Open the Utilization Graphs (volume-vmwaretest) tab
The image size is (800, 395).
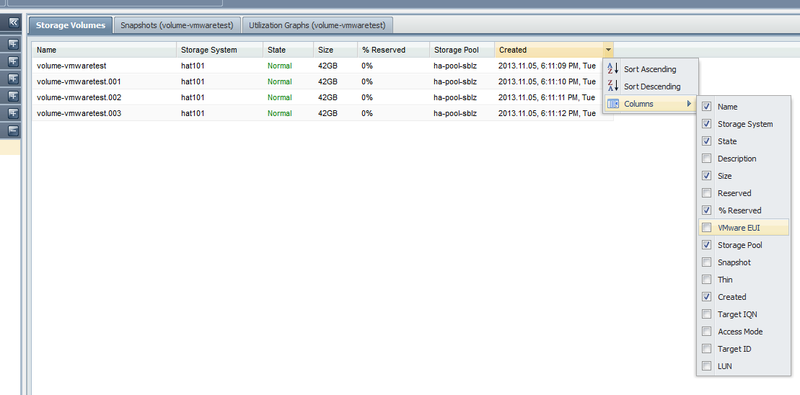click(317, 25)
